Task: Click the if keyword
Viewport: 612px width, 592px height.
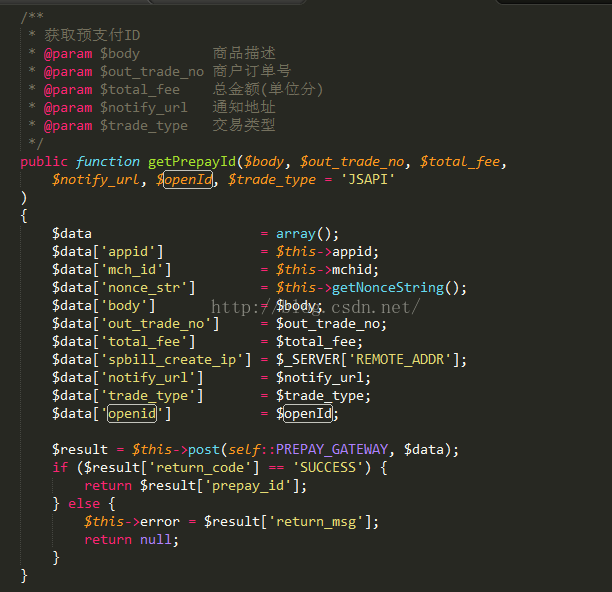Action: tap(60, 467)
